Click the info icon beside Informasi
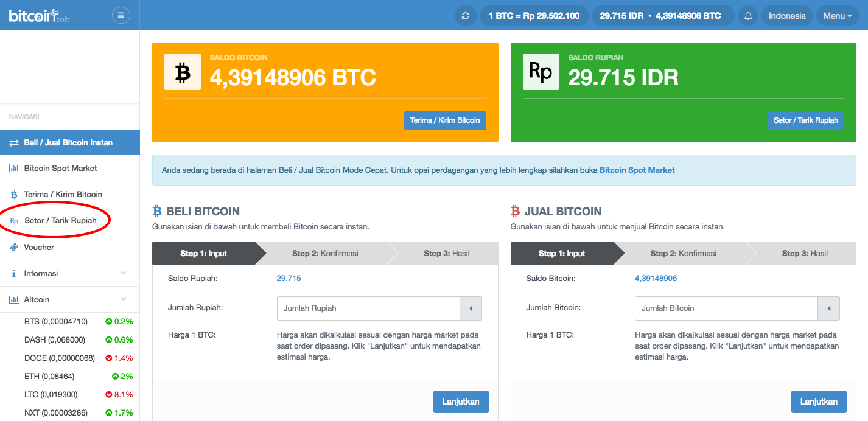868x421 pixels. coord(14,274)
